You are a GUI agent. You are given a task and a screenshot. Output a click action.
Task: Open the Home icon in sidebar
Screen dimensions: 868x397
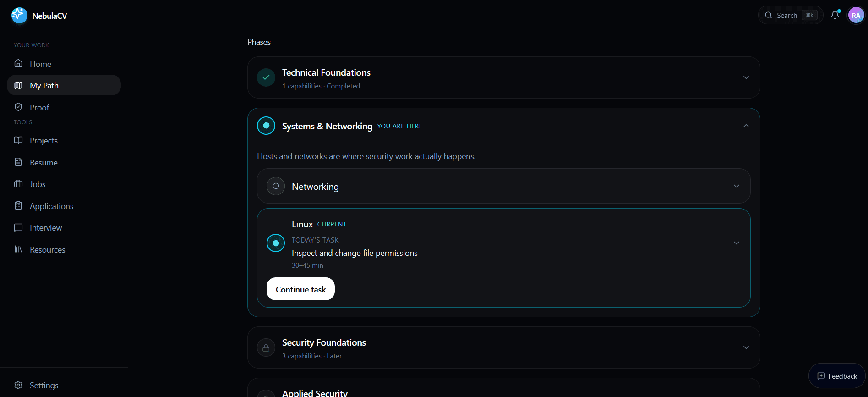(18, 63)
